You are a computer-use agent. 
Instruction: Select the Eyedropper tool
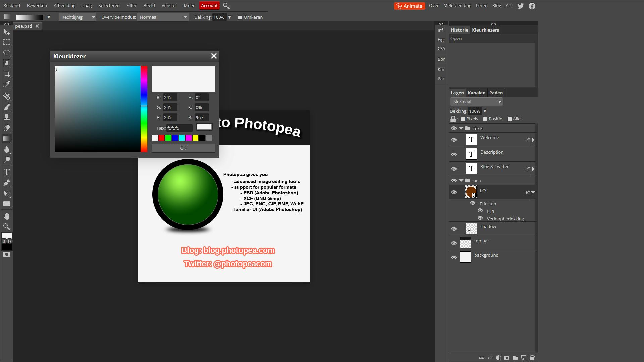pyautogui.click(x=7, y=84)
